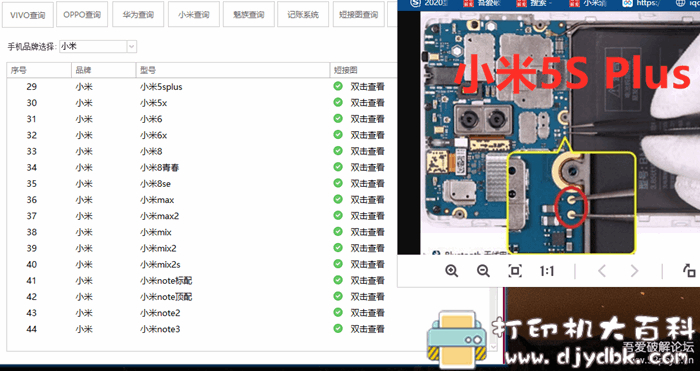Select the 小米mix row
Screen dimensions: 700x371
(x=202, y=232)
